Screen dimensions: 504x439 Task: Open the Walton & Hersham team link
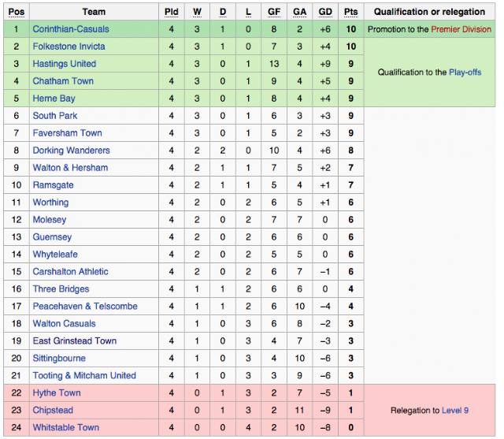pos(70,168)
